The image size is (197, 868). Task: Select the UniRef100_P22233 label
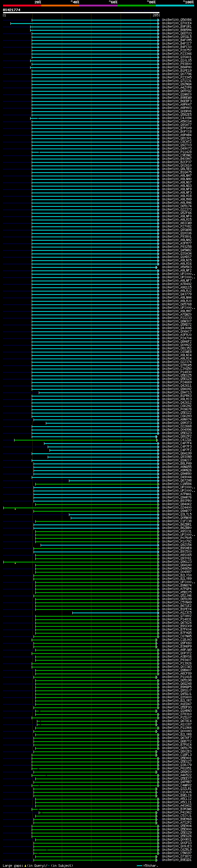coord(176,318)
